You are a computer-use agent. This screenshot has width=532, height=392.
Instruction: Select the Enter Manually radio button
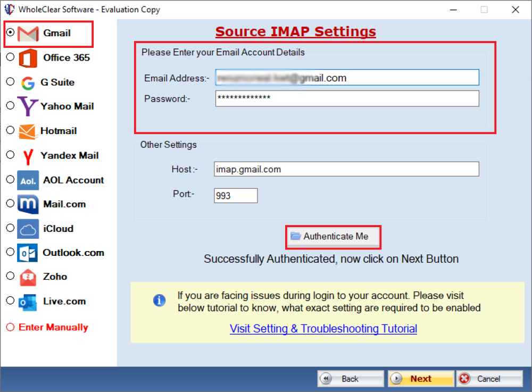point(10,327)
